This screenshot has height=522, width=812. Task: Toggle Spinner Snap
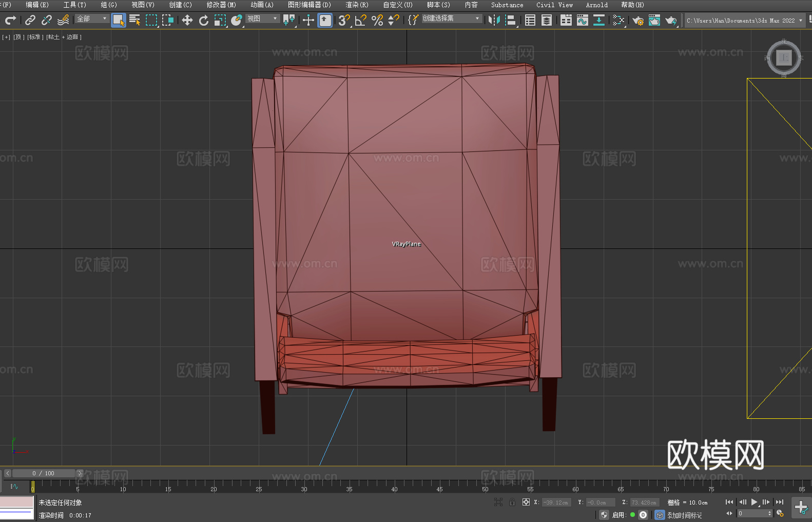point(394,20)
